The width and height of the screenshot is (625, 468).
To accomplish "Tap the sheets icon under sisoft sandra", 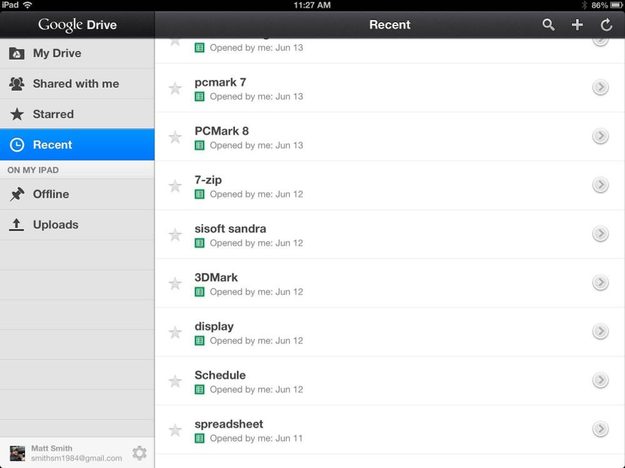I will point(200,243).
